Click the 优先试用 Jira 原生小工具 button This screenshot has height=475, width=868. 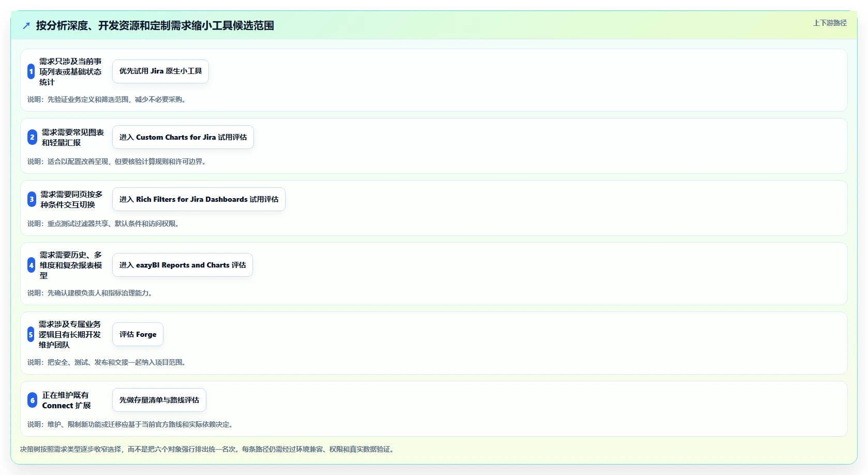click(x=160, y=71)
